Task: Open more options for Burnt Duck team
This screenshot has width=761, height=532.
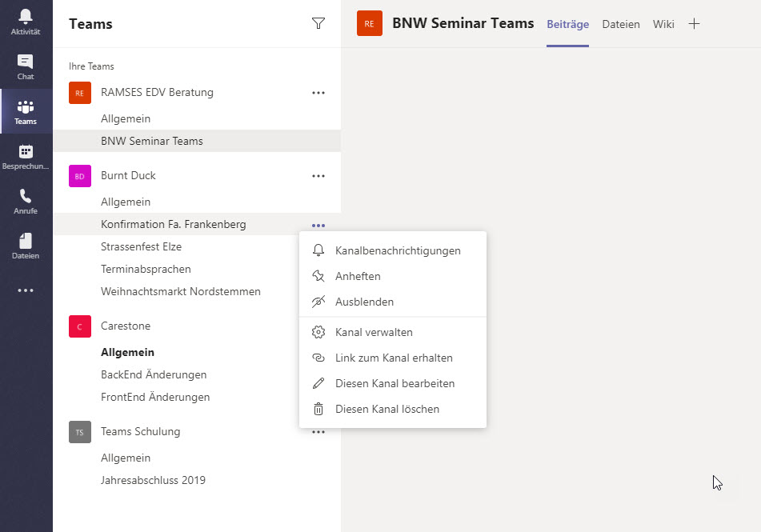Action: (318, 176)
